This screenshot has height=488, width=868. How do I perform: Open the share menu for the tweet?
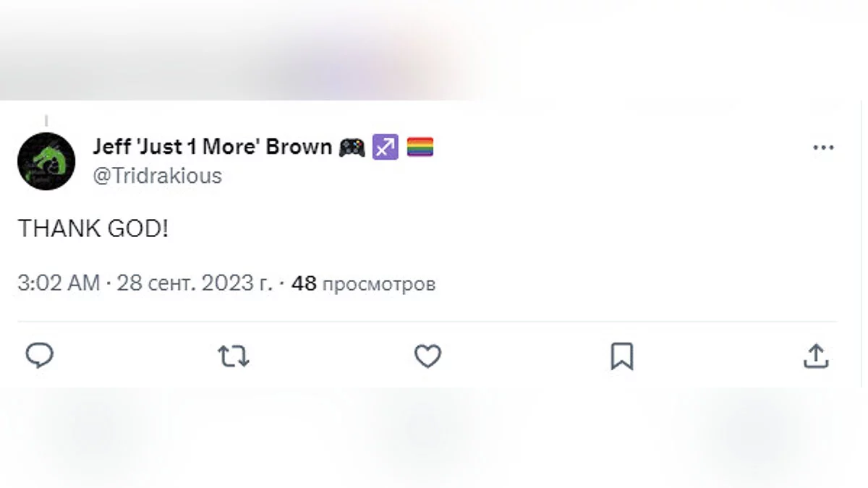816,356
